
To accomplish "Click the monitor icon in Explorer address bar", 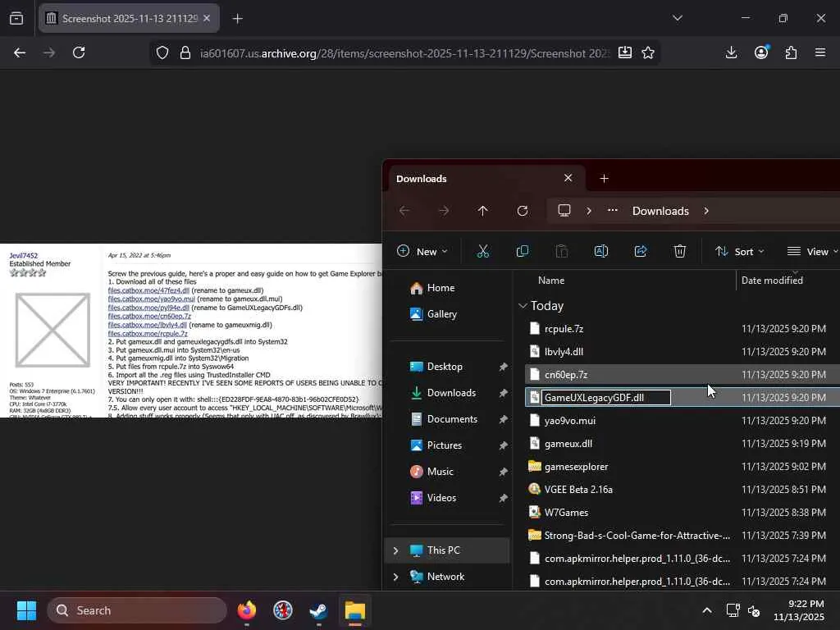I will (564, 211).
